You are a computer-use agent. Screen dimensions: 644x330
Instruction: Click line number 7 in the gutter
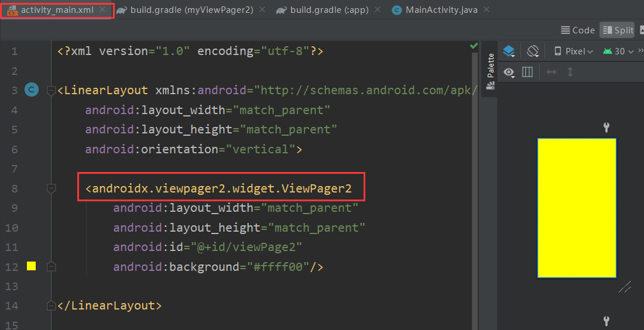pyautogui.click(x=15, y=169)
